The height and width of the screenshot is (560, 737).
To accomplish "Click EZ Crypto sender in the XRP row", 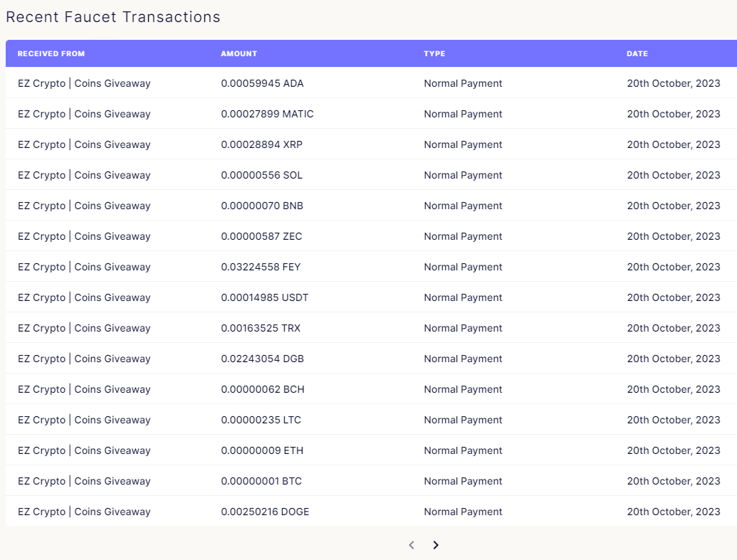I will (84, 144).
